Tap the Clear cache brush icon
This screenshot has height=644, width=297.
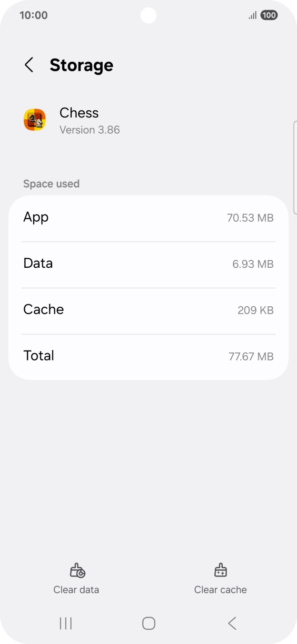[x=220, y=570]
